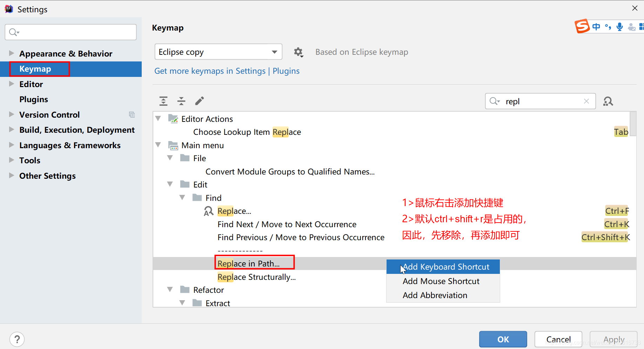Choose Add Abbreviation menu item

[x=435, y=295]
